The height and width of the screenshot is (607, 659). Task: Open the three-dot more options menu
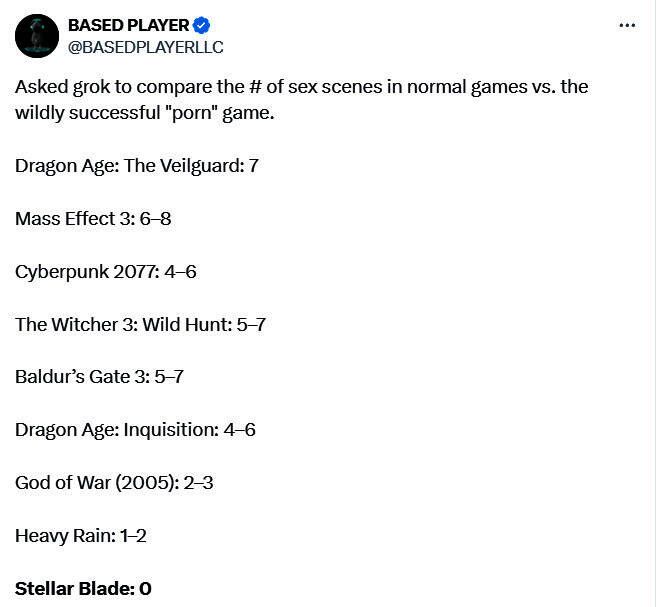pyautogui.click(x=627, y=26)
